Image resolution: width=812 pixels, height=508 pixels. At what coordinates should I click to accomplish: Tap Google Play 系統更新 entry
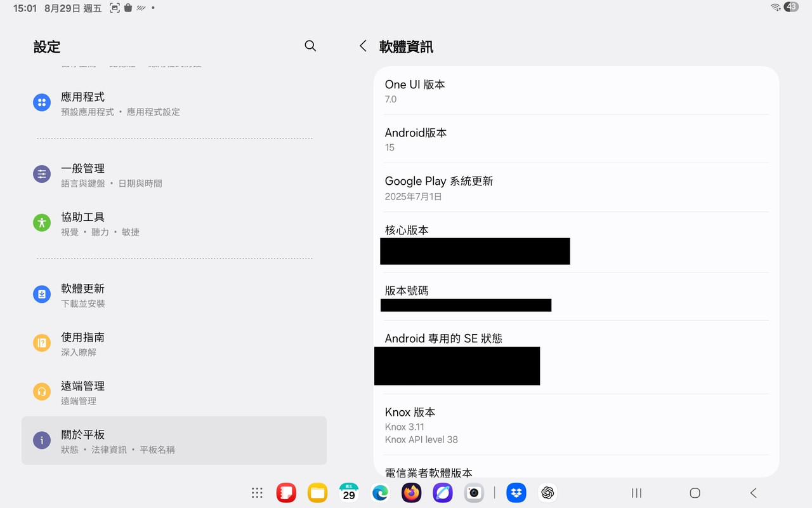576,188
